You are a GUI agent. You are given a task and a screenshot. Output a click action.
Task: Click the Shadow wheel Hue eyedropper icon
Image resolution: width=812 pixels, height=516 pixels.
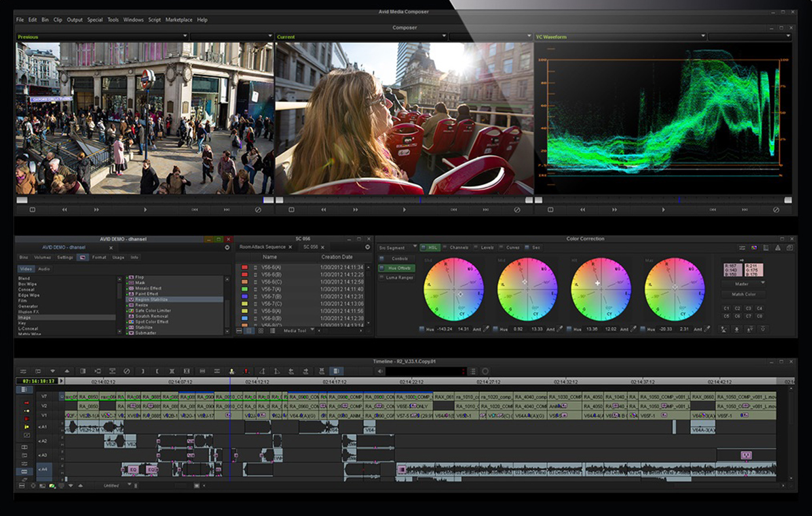tap(486, 329)
